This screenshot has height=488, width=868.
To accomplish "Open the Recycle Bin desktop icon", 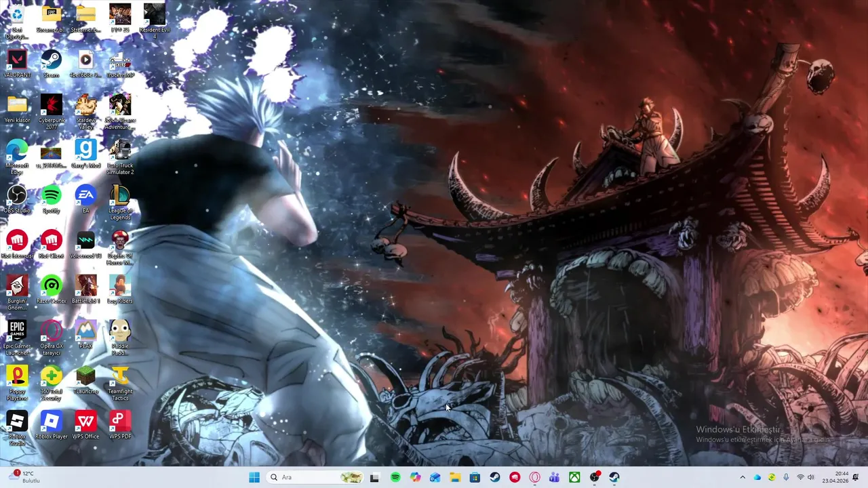I will click(x=17, y=20).
